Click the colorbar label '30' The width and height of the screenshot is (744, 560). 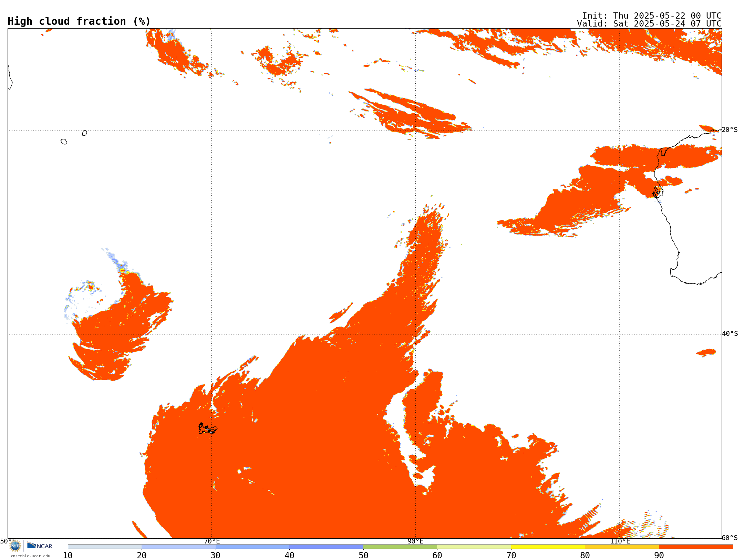216,556
